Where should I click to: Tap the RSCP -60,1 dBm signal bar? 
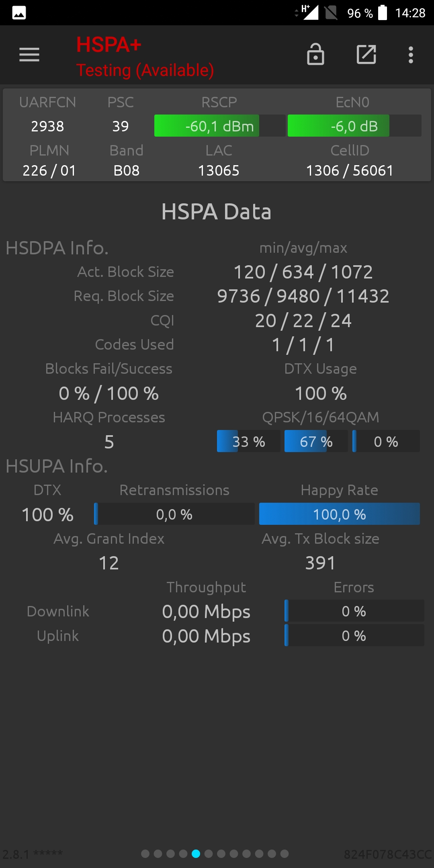tap(220, 126)
